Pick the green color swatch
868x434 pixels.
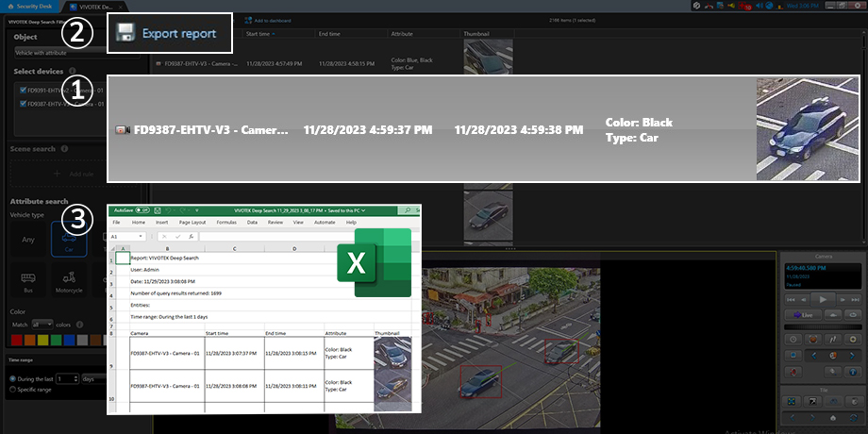(x=56, y=339)
